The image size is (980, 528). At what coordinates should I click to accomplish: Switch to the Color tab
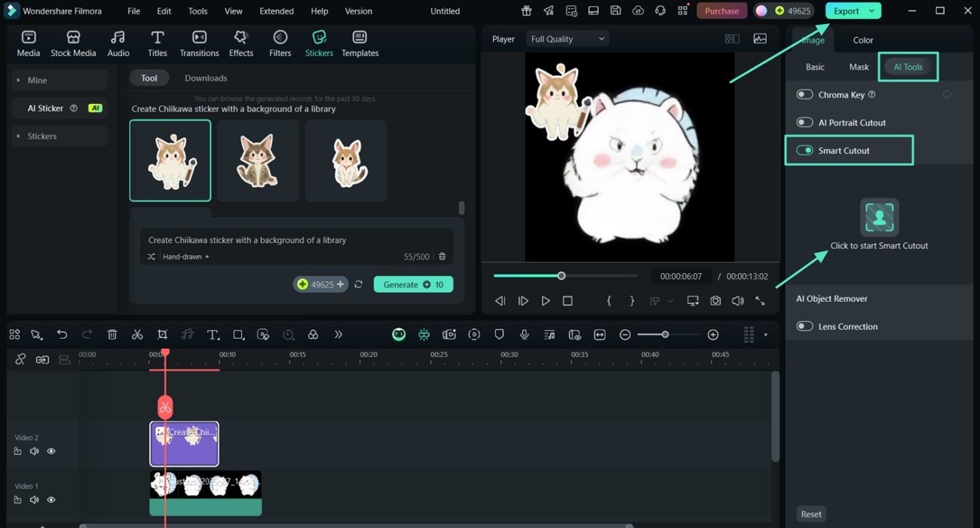click(863, 40)
